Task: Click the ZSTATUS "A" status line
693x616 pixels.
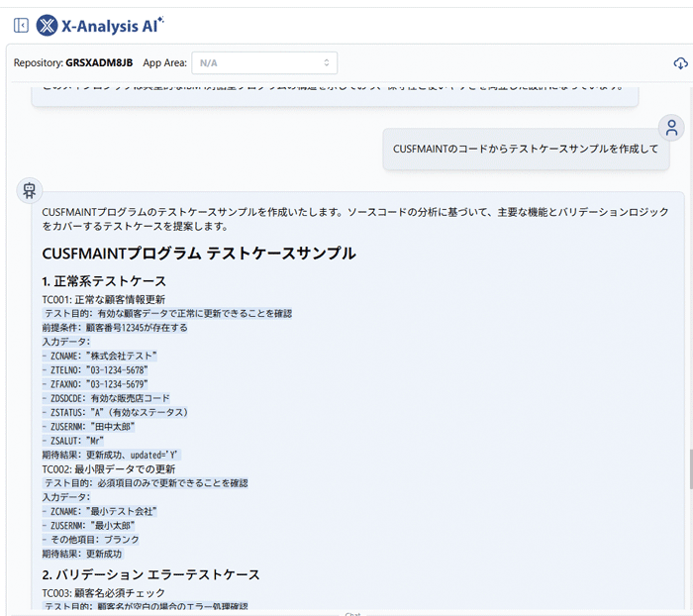Action: coord(115,412)
